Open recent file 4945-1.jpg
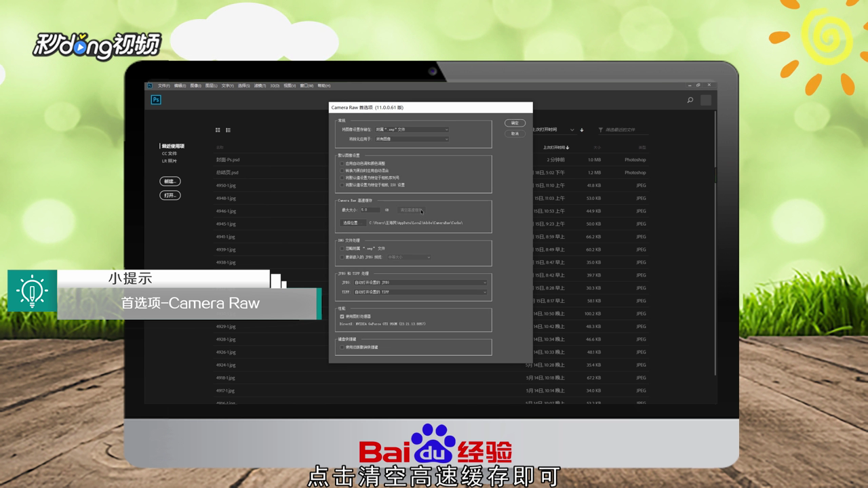 [x=226, y=224]
